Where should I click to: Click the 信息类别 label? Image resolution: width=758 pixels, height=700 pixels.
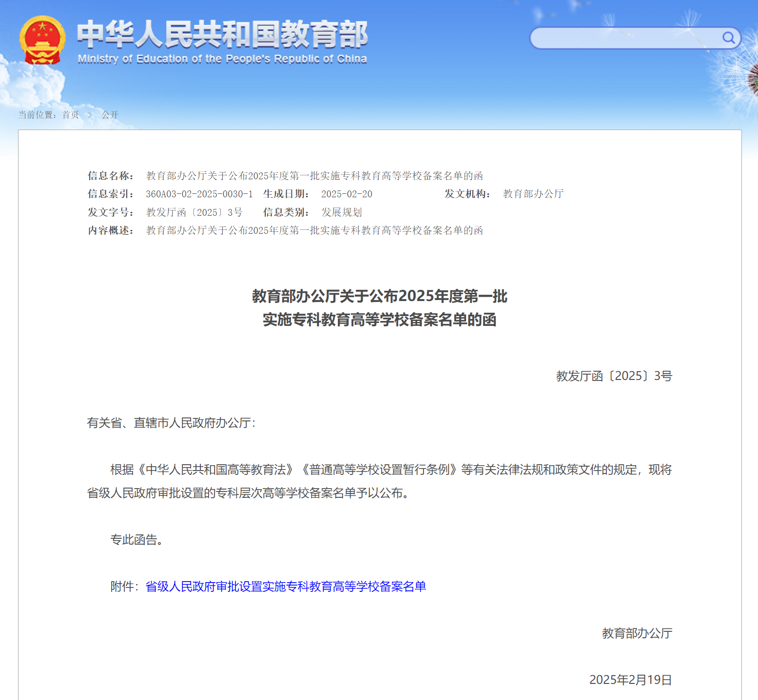tap(287, 212)
